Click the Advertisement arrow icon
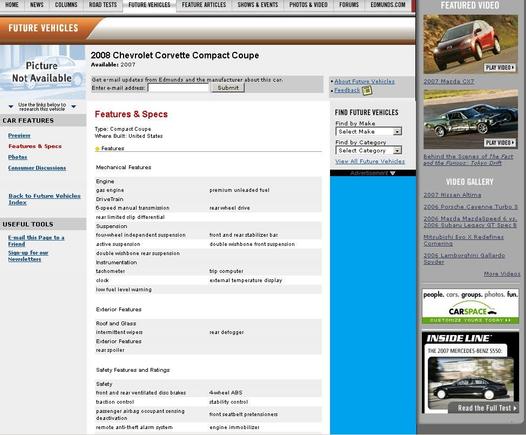This screenshot has height=435, width=526. (392, 173)
